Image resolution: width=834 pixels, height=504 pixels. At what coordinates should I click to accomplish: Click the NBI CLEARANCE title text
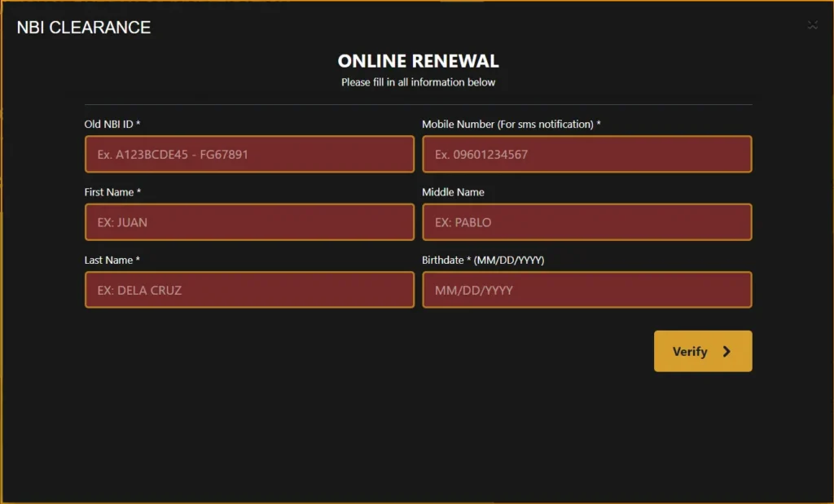tap(81, 27)
